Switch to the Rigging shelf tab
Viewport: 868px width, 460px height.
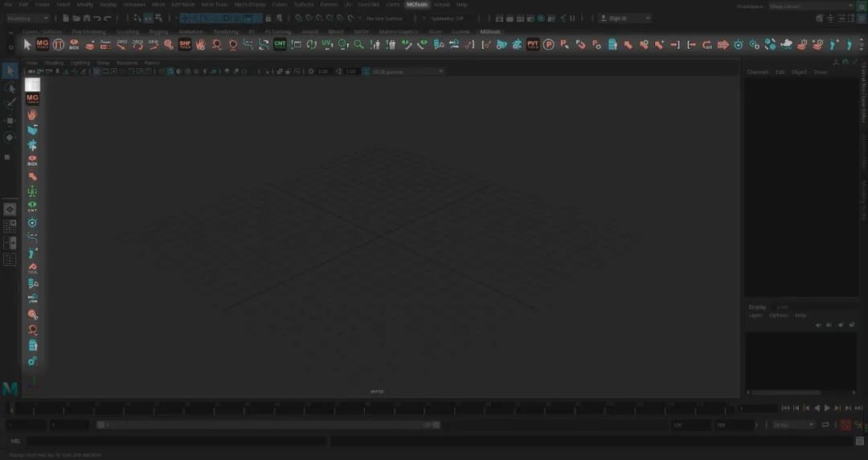158,31
